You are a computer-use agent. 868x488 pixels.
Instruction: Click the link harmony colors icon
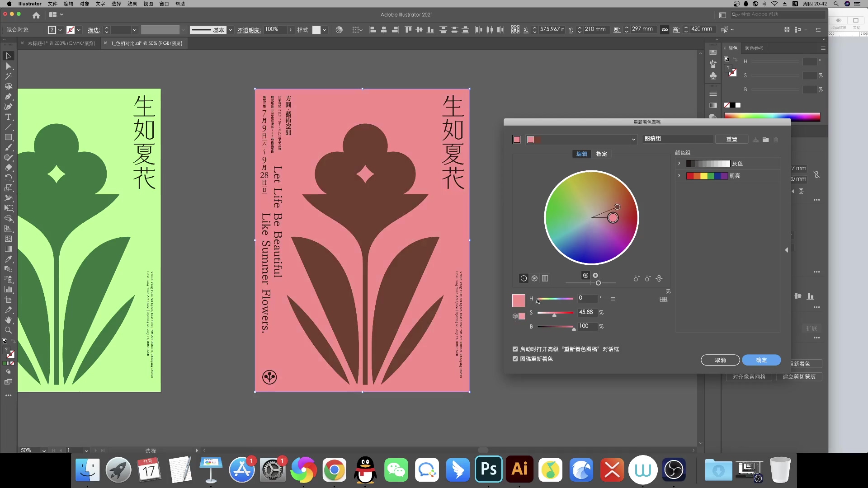[659, 278]
